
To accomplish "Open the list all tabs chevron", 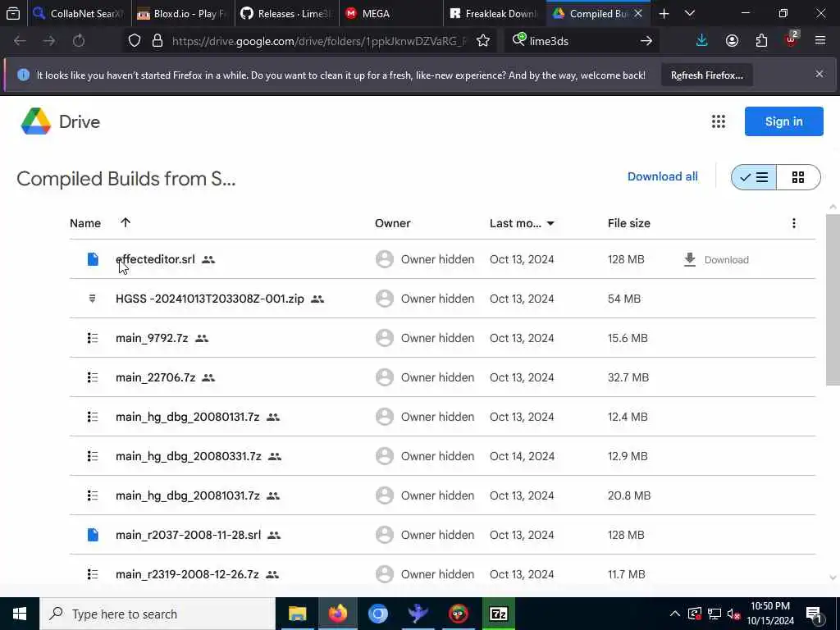I will tap(690, 13).
